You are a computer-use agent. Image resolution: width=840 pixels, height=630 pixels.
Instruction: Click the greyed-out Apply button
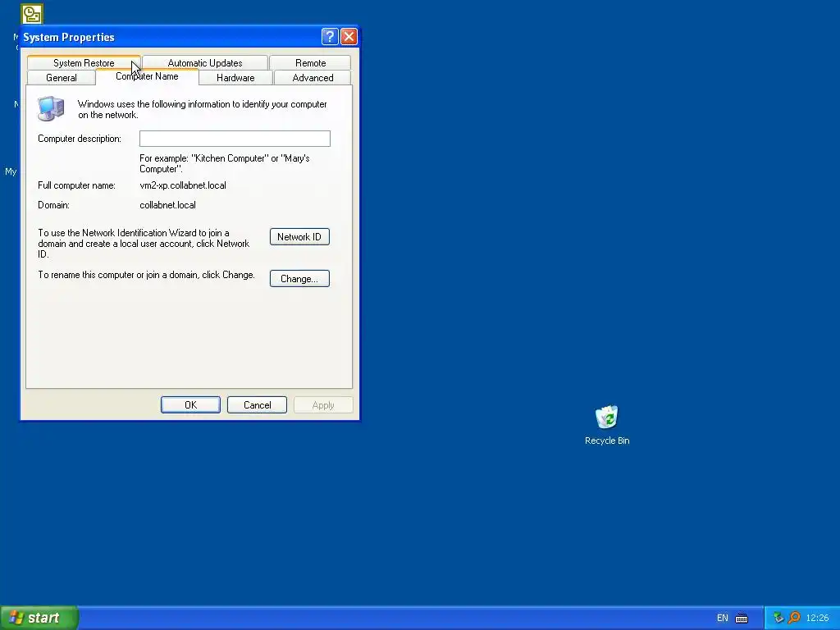[323, 405]
